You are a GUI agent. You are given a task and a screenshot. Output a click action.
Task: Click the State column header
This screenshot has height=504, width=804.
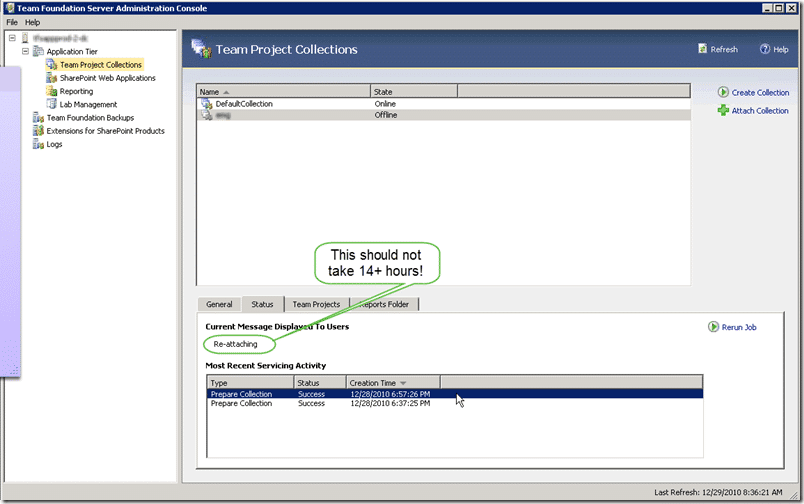tap(414, 92)
